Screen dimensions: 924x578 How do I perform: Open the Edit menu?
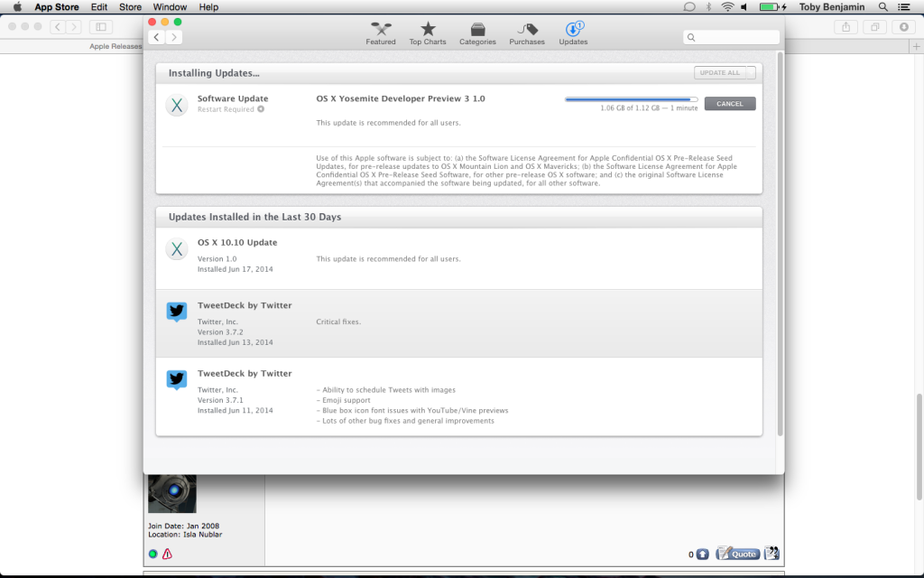(99, 7)
